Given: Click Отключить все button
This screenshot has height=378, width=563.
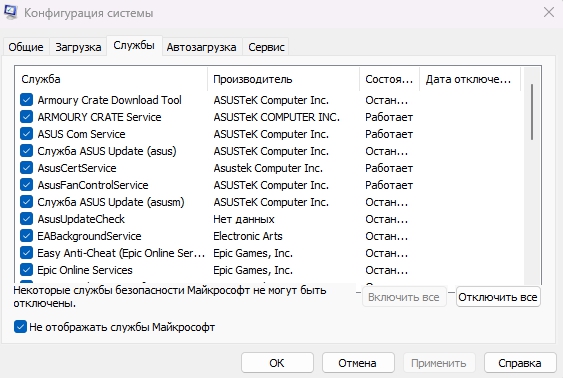Looking at the screenshot, I should click(498, 297).
